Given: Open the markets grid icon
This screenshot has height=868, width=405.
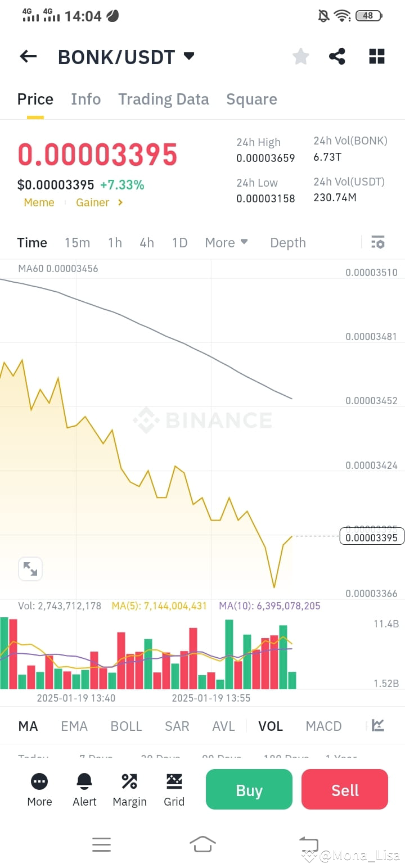Looking at the screenshot, I should click(376, 56).
